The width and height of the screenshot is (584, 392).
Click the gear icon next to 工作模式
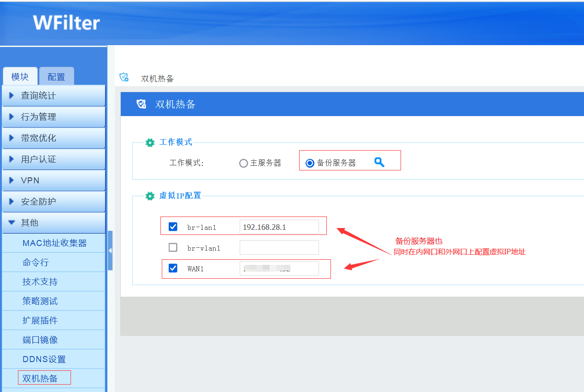tap(150, 142)
